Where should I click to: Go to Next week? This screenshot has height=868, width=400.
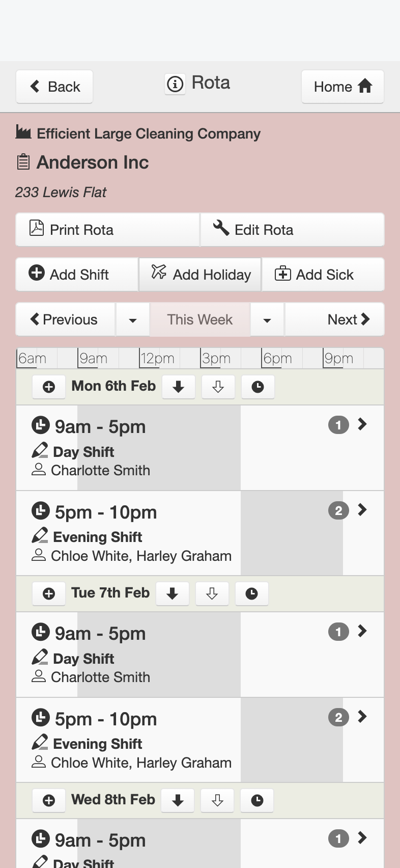pyautogui.click(x=348, y=320)
